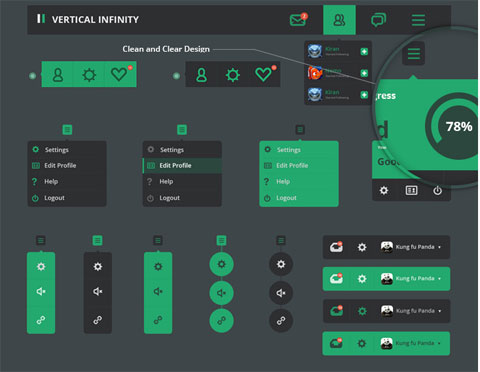Select Settings in dark menu with green icons
480x372 pixels.
tap(67, 150)
